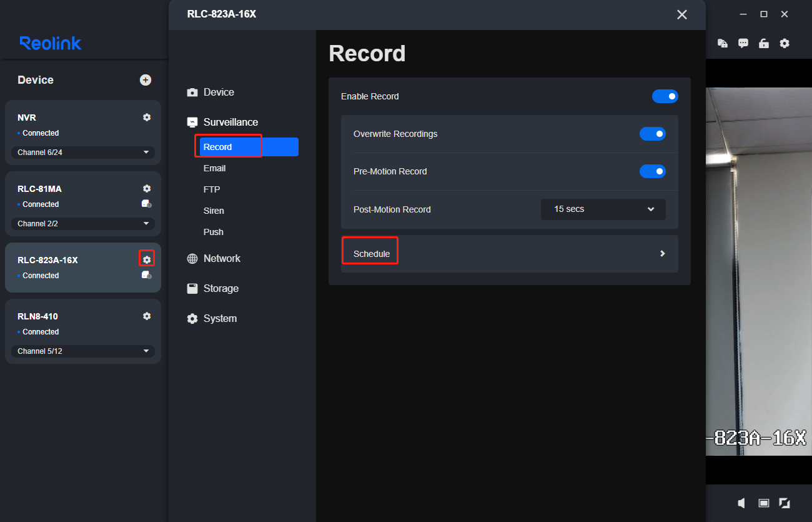Click the open padlock icon in toolbar
The height and width of the screenshot is (522, 812).
[x=763, y=43]
